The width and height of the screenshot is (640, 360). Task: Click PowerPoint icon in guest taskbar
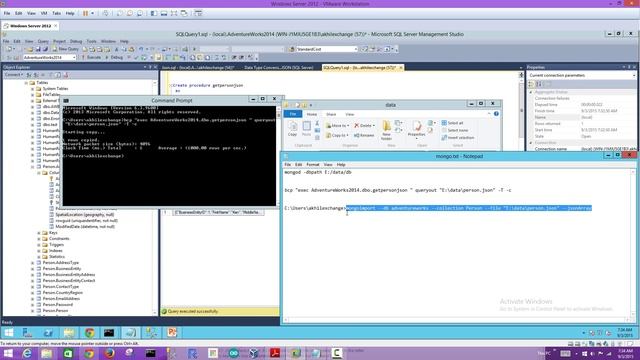pos(172,333)
